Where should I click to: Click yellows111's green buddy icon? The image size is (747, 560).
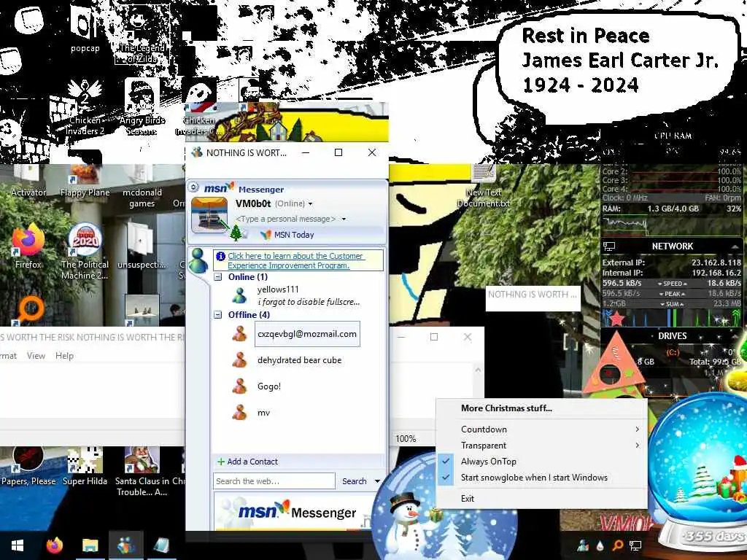tap(239, 296)
